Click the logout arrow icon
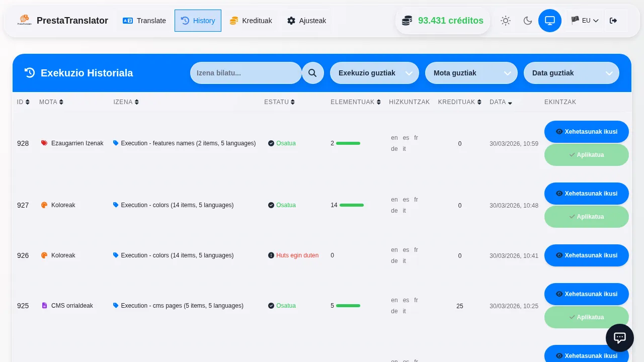 click(x=613, y=21)
